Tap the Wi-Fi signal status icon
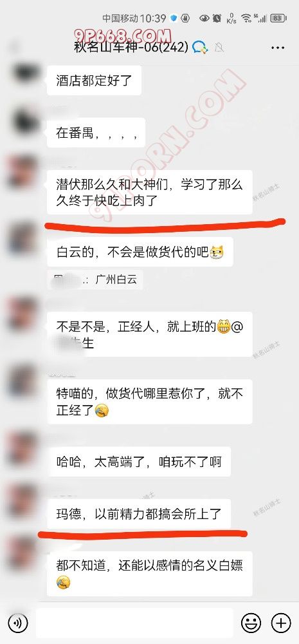Image resolution: width=299 pixels, height=644 pixels. point(246,18)
